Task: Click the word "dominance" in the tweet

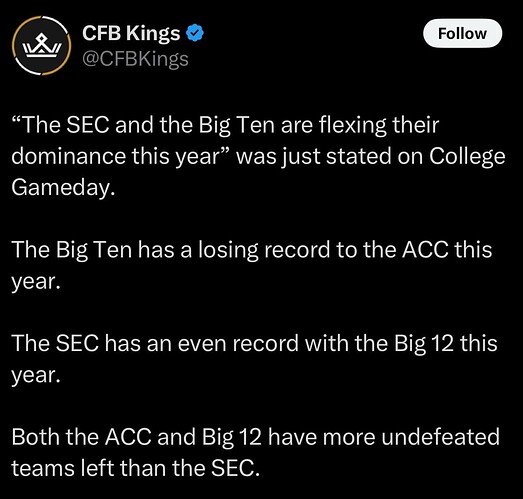Action: click(x=68, y=156)
